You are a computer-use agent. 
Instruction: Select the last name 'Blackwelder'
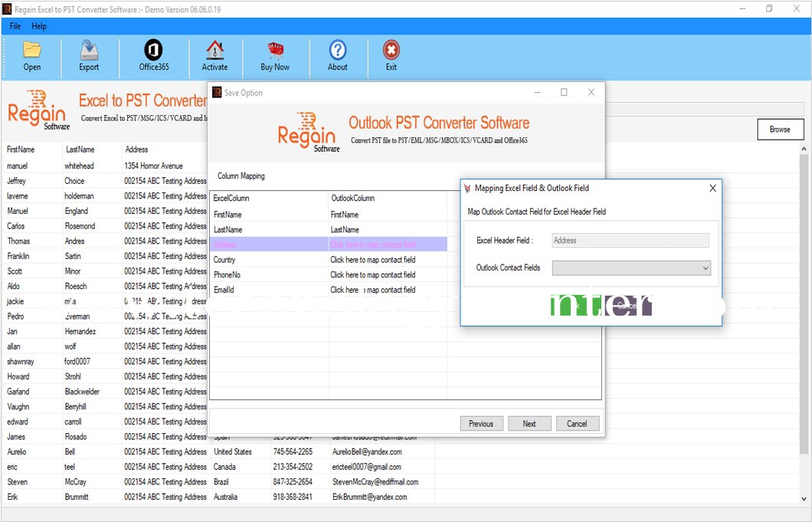point(82,392)
